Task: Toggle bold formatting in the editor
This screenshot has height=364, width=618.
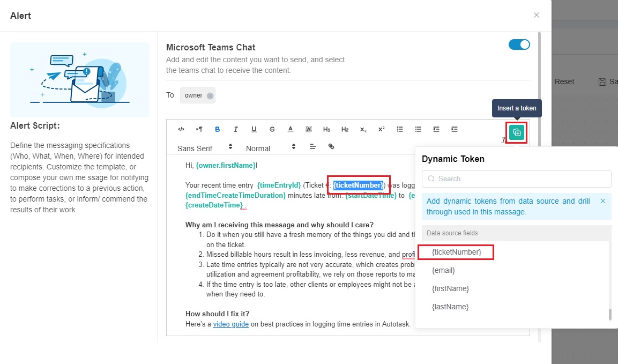Action: click(217, 129)
